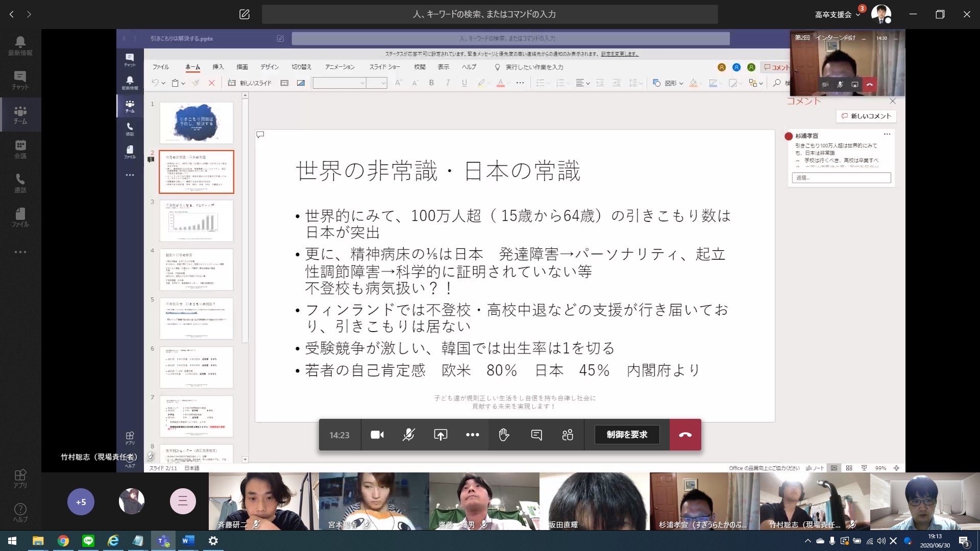
Task: Show the meeting participants list
Action: pos(568,435)
